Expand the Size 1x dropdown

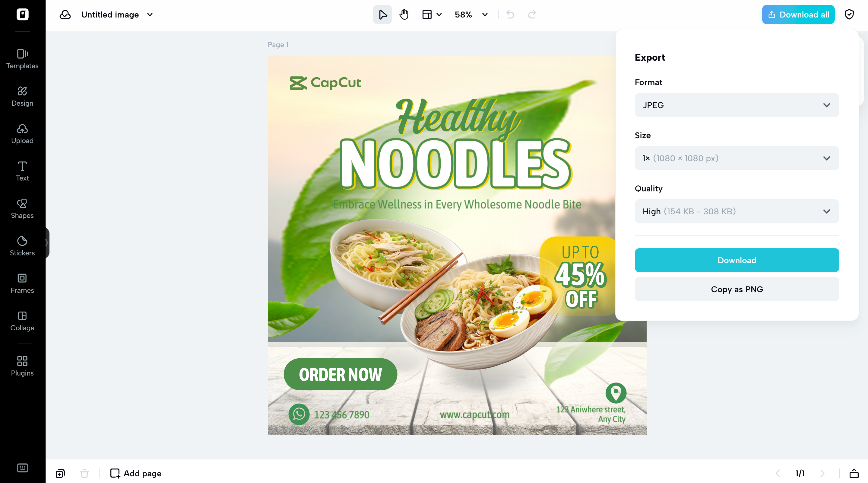pos(737,158)
